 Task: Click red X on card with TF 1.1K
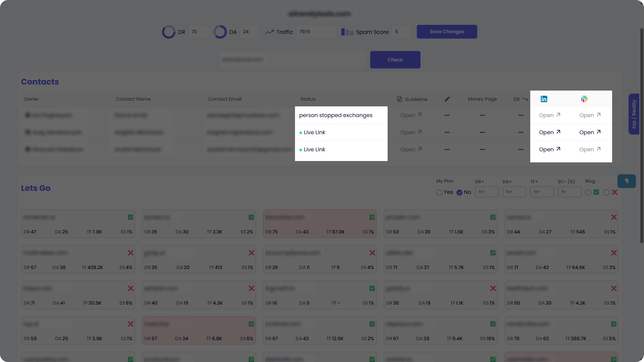click(493, 289)
